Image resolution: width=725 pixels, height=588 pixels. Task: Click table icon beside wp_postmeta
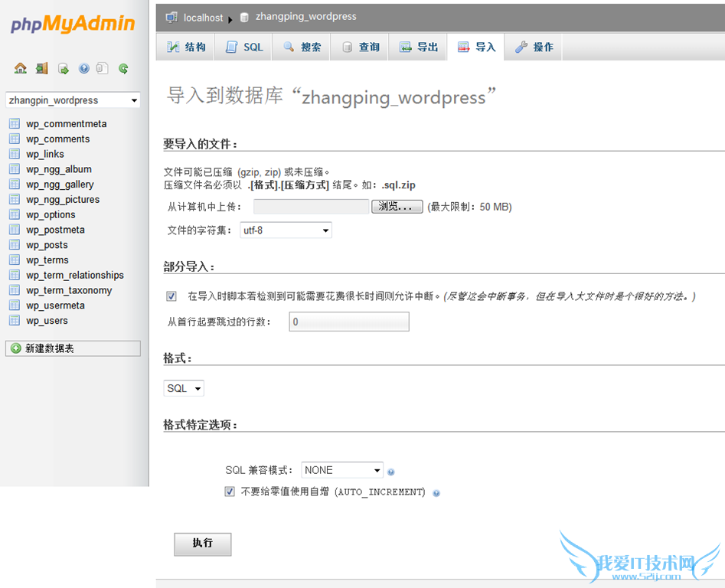point(15,229)
